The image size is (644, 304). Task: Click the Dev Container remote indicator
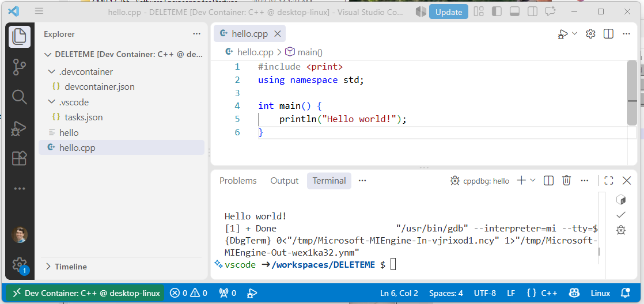(85, 293)
